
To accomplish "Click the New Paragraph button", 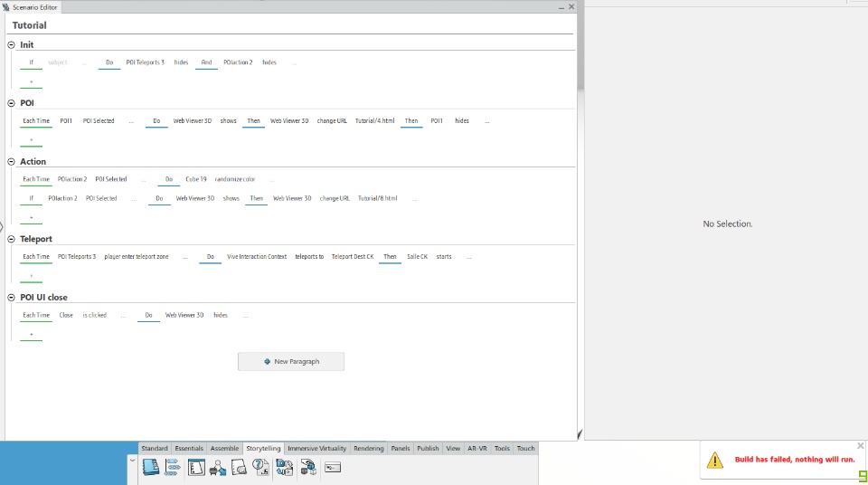I will tap(291, 361).
